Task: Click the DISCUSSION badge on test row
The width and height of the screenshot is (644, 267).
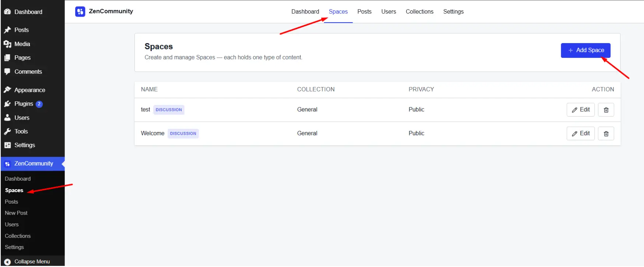Action: [169, 110]
